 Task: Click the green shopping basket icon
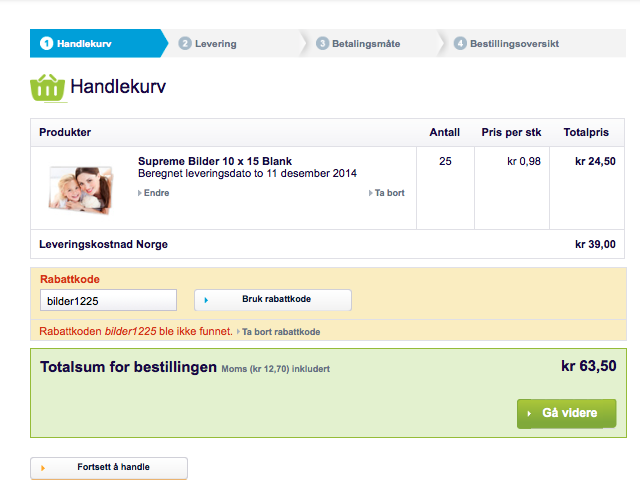point(47,88)
